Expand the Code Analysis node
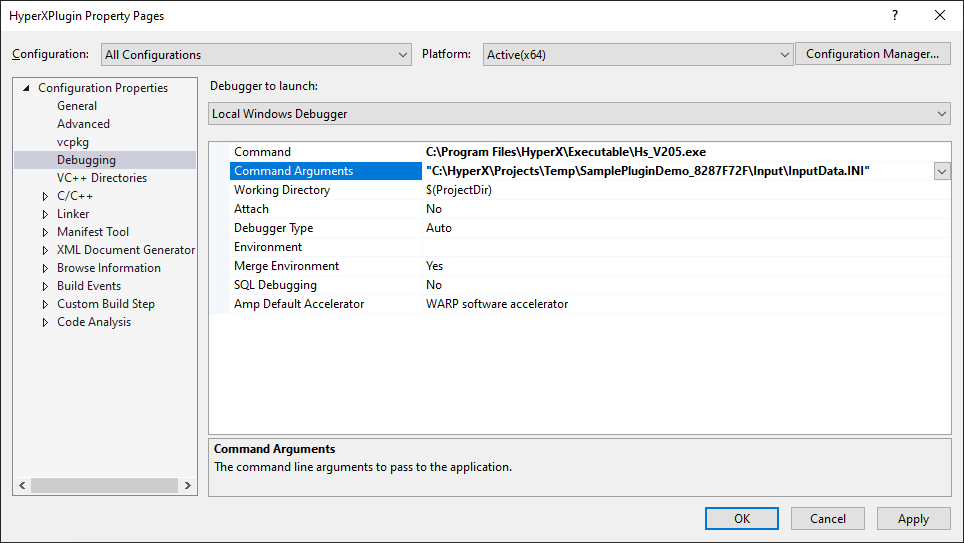This screenshot has width=964, height=543. [x=45, y=322]
